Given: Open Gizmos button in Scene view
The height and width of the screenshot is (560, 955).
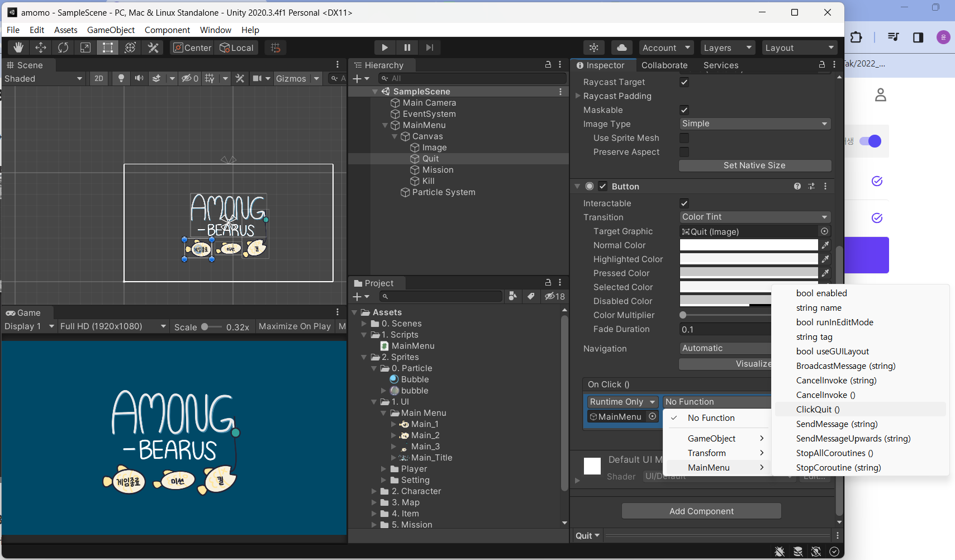Looking at the screenshot, I should [x=291, y=78].
